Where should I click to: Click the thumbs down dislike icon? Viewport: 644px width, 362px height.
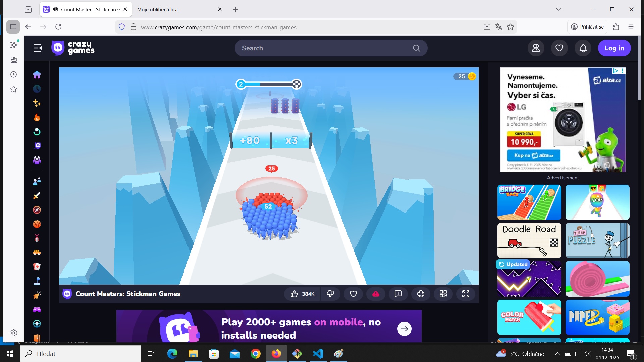click(x=330, y=294)
